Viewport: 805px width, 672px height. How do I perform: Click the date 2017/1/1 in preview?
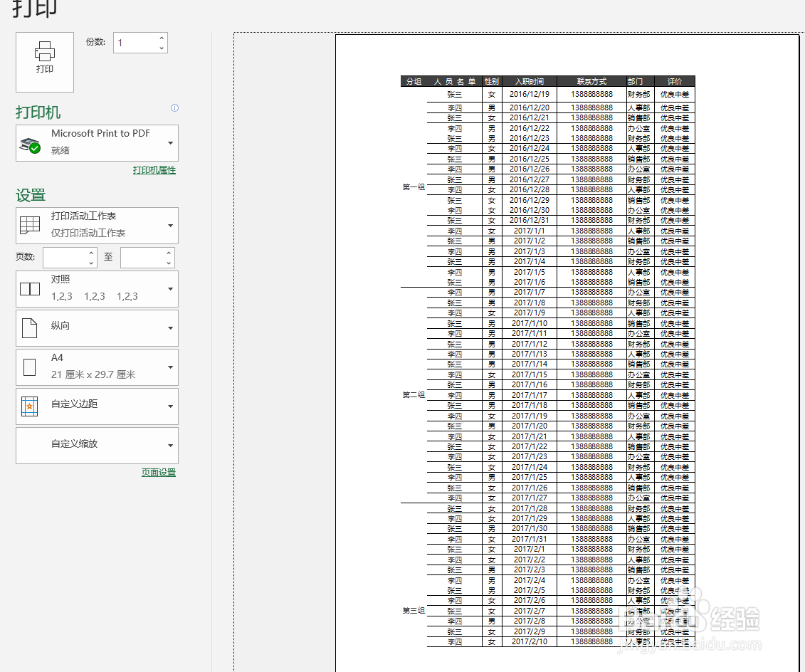530,231
